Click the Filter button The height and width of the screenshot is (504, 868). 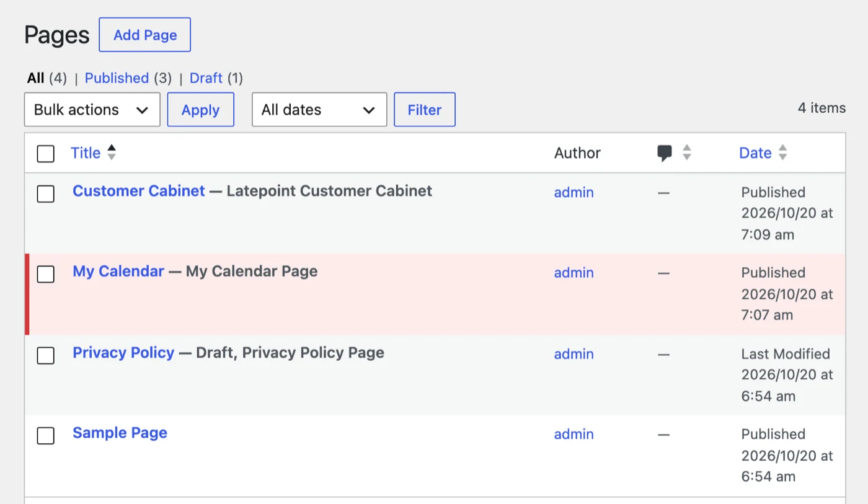click(x=425, y=110)
